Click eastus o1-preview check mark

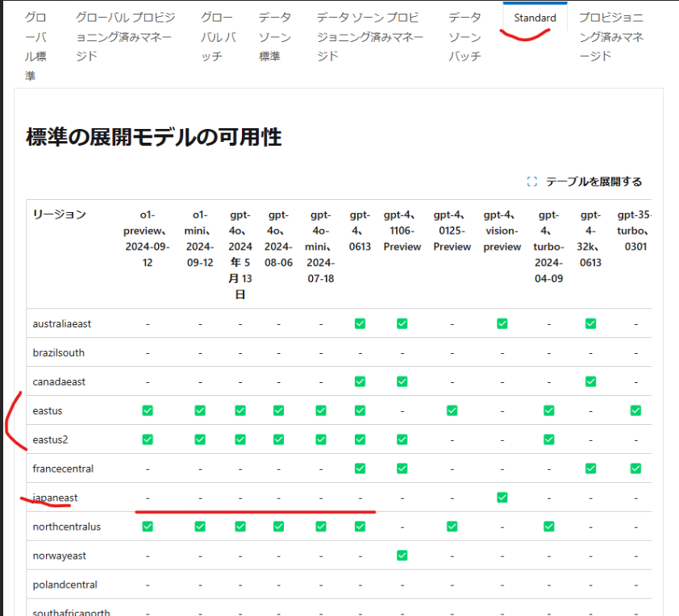[x=148, y=410]
